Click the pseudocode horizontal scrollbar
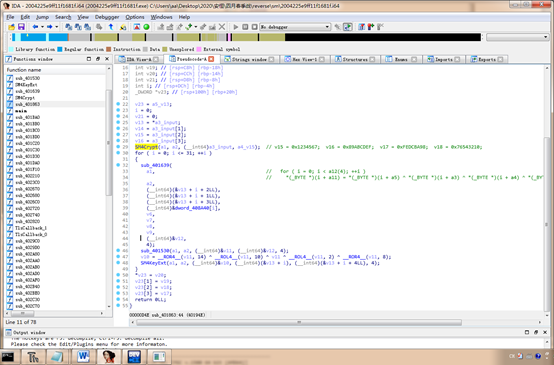The image size is (554, 365). 299,322
